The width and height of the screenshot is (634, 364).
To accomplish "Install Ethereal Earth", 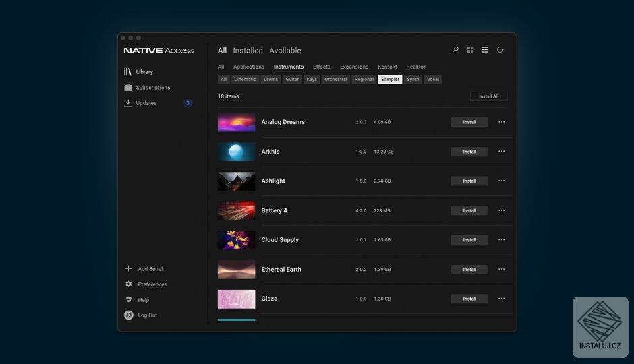I will click(x=469, y=270).
